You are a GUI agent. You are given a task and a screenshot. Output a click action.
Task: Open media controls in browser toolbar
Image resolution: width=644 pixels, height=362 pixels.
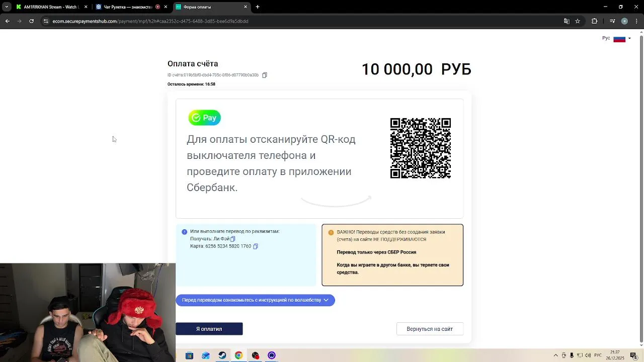click(612, 21)
